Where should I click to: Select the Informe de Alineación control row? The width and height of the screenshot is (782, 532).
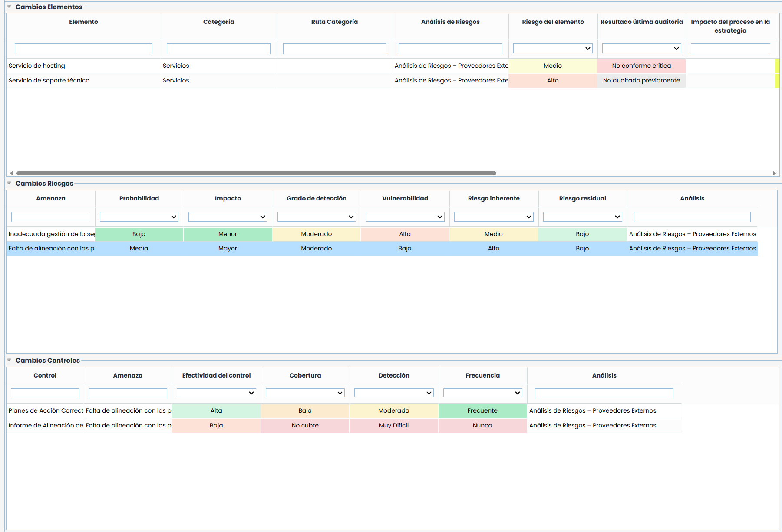(46, 425)
